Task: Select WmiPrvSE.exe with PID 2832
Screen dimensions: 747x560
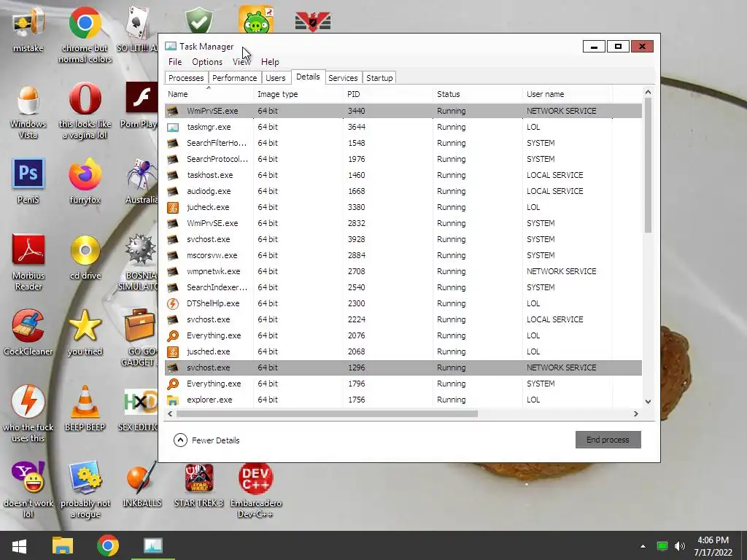Action: tap(403, 223)
